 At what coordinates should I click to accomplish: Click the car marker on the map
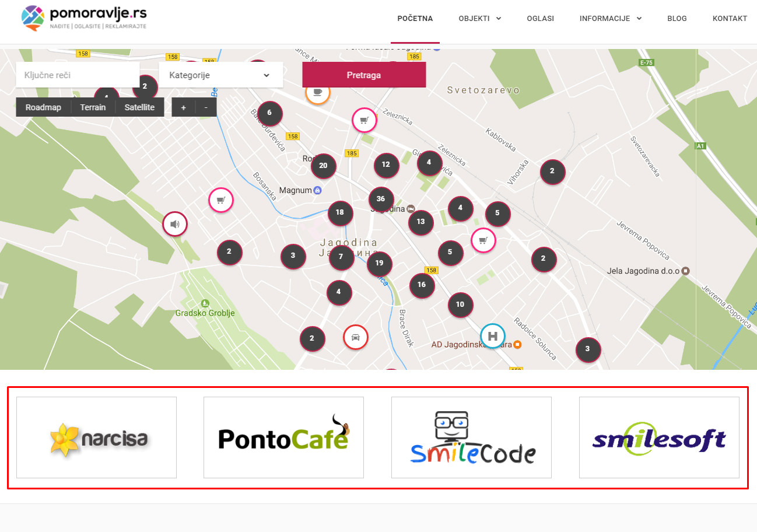pos(356,337)
